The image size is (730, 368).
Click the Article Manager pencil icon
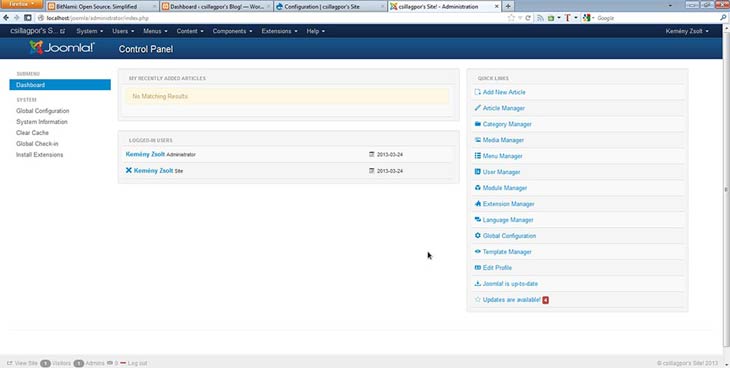click(x=477, y=108)
